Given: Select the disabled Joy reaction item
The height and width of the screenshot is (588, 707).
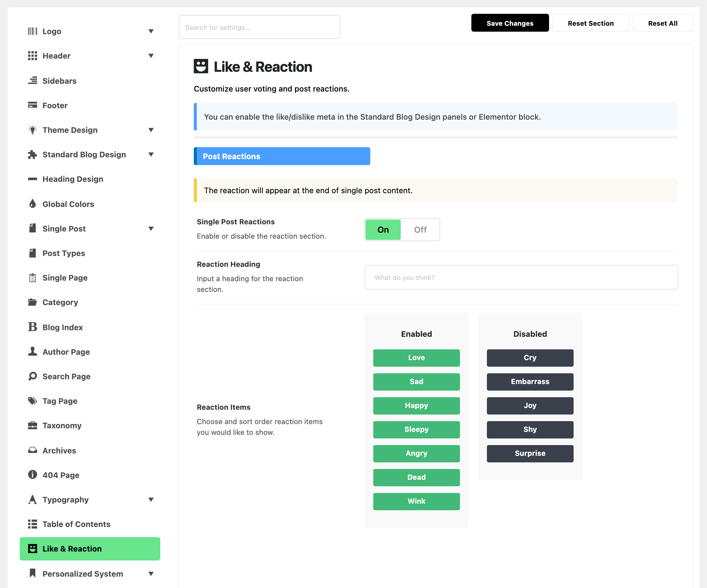Looking at the screenshot, I should pos(530,406).
